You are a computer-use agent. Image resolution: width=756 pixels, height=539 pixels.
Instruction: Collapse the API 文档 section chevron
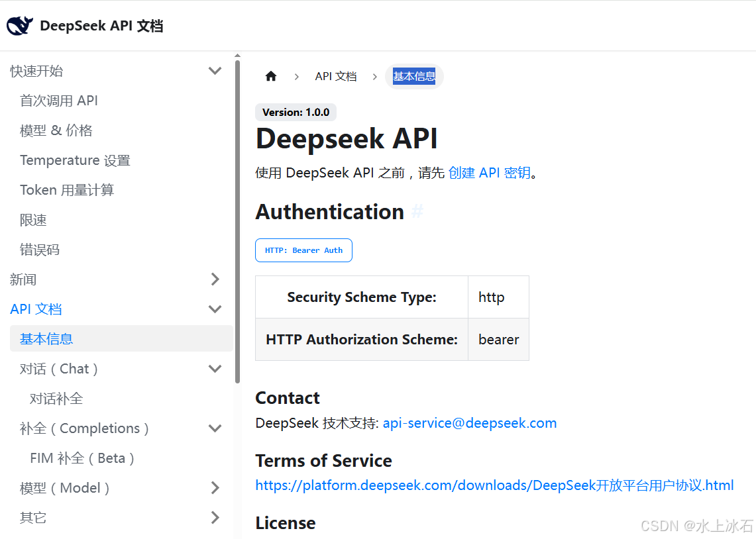point(215,309)
